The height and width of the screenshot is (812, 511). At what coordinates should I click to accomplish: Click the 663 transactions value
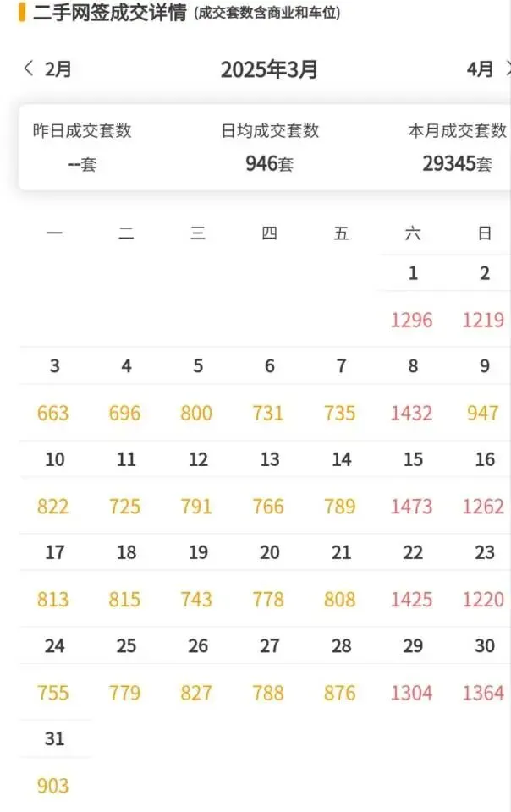tap(52, 413)
